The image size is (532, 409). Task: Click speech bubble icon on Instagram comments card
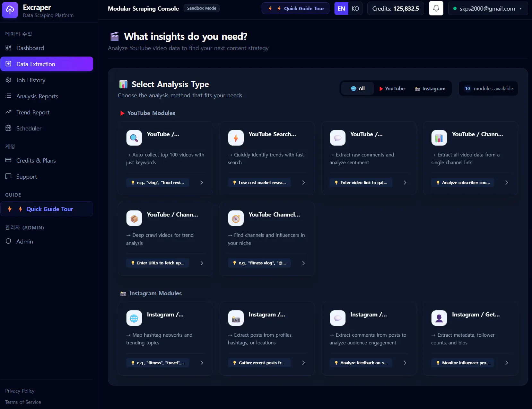coord(338,318)
